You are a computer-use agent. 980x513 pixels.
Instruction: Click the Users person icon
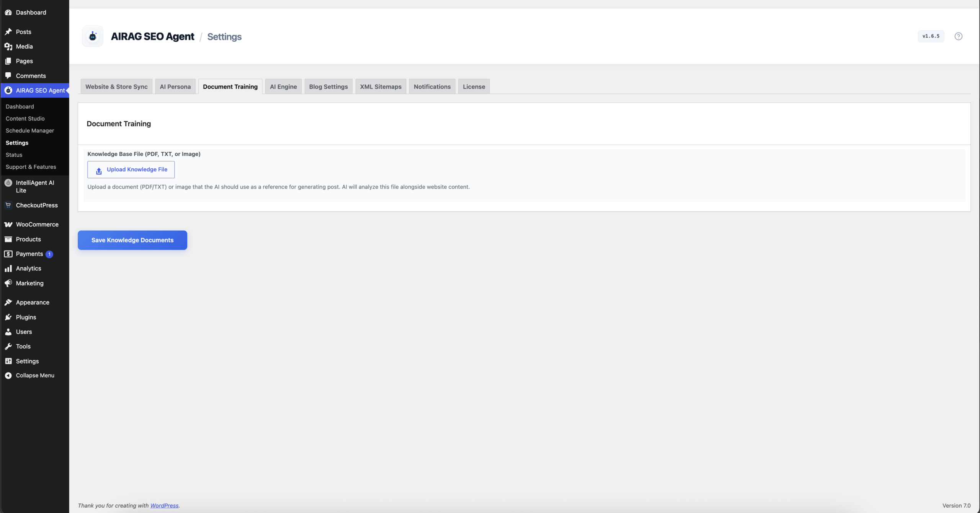tap(8, 332)
